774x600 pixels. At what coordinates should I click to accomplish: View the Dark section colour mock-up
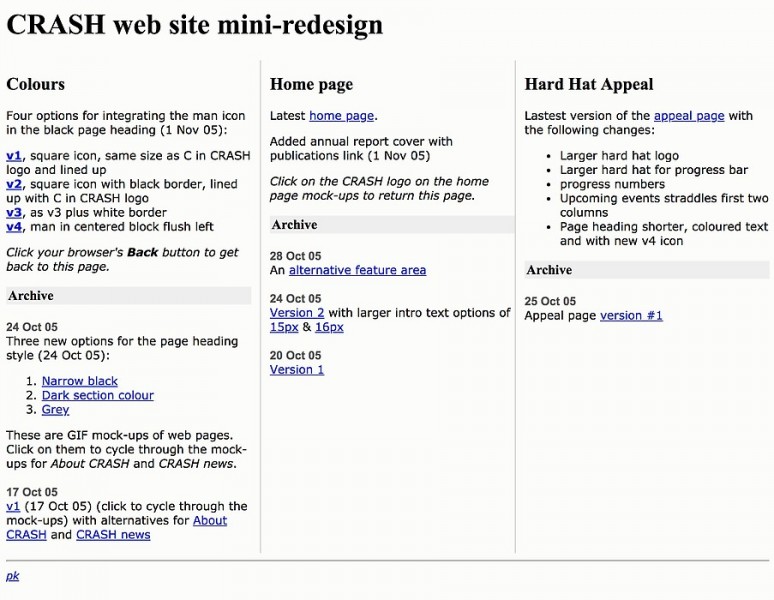97,395
